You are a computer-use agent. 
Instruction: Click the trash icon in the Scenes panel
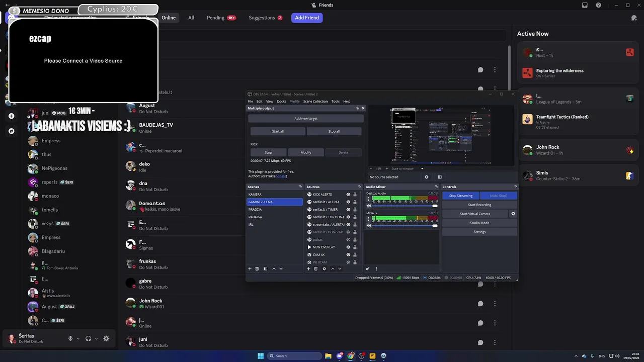pos(257,269)
